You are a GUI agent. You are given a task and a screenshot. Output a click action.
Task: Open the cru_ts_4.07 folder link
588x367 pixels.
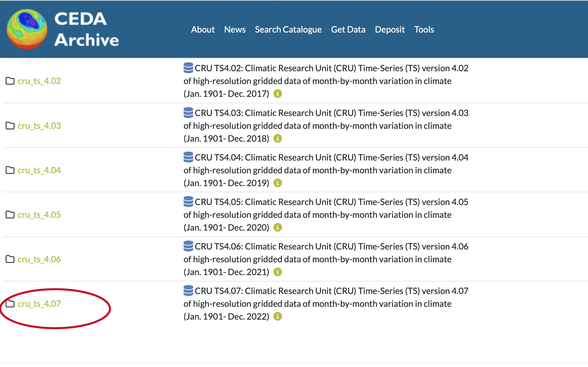coord(39,304)
